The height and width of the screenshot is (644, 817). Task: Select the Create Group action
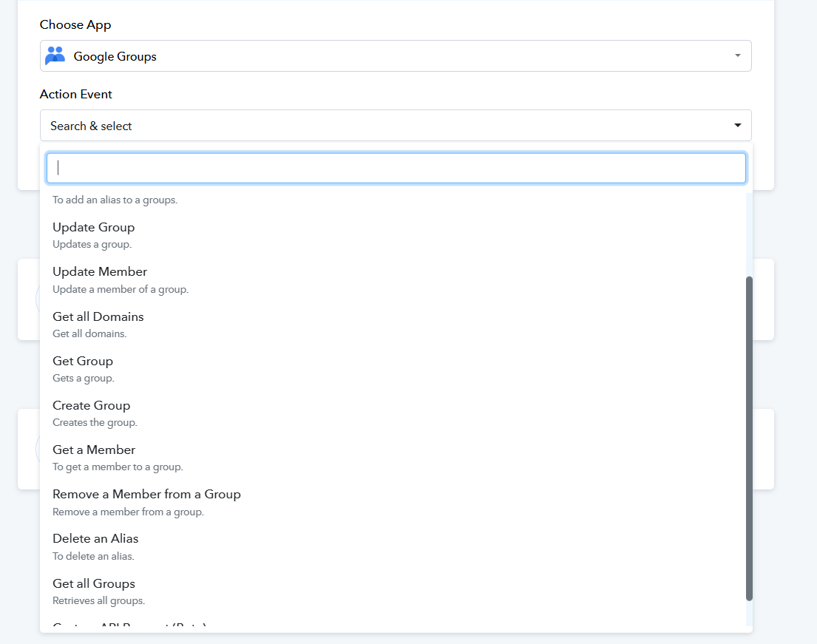393,413
